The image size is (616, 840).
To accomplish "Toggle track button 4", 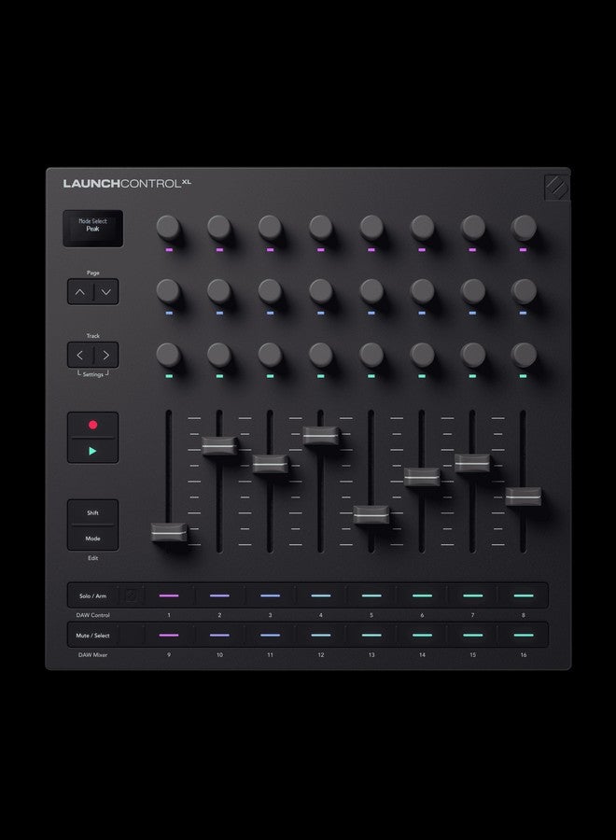I will point(321,595).
